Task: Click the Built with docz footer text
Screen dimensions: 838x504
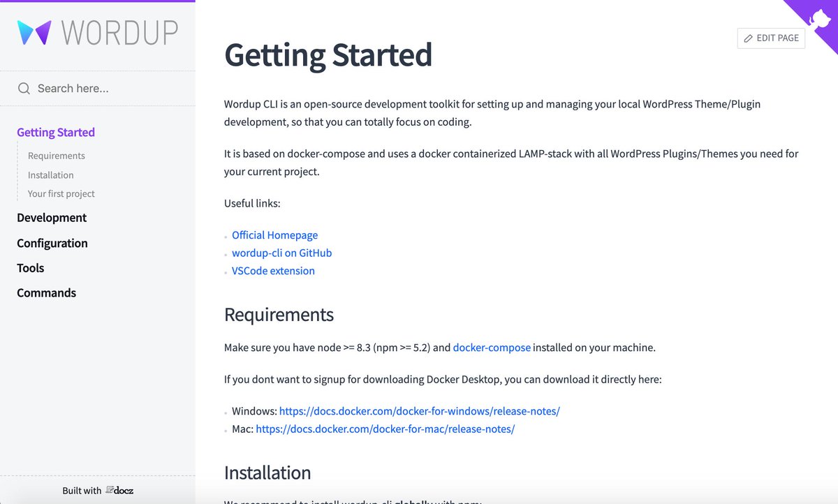Action: point(98,491)
